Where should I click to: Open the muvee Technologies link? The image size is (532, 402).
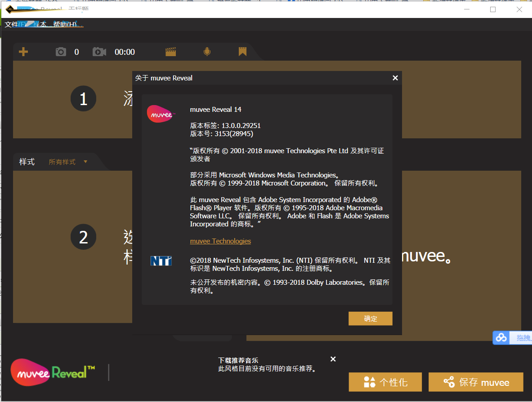tap(220, 241)
